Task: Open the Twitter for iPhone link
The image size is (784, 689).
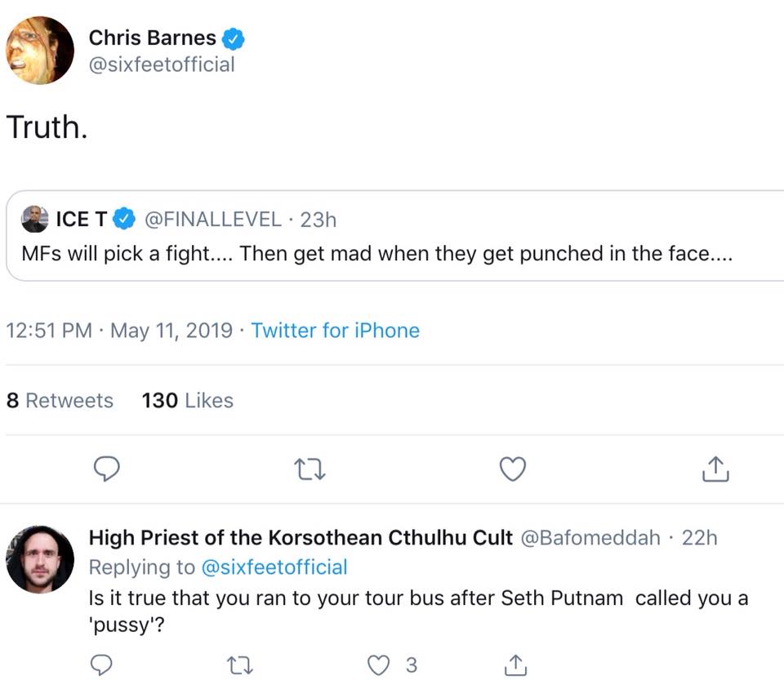Action: pyautogui.click(x=335, y=331)
